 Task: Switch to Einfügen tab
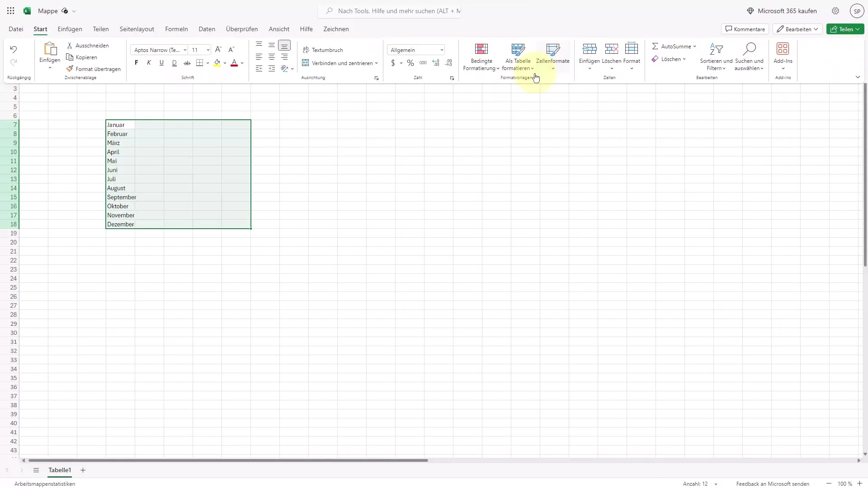tap(70, 29)
